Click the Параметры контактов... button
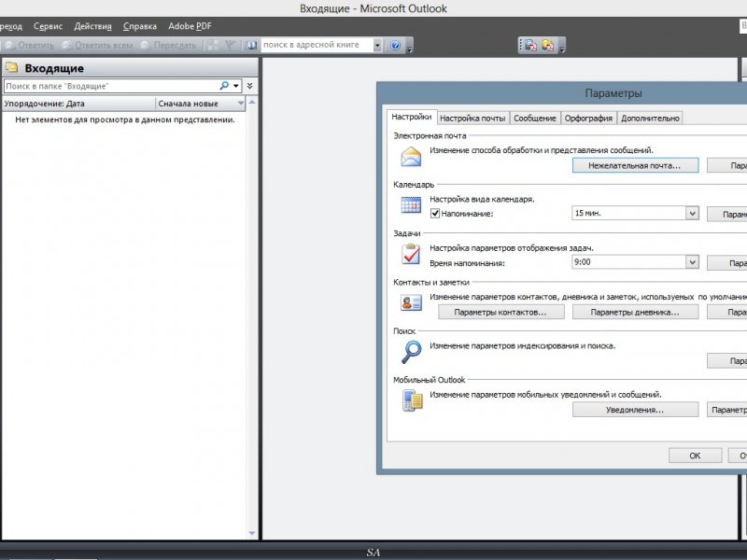Viewport: 747px width, 560px height. click(501, 313)
